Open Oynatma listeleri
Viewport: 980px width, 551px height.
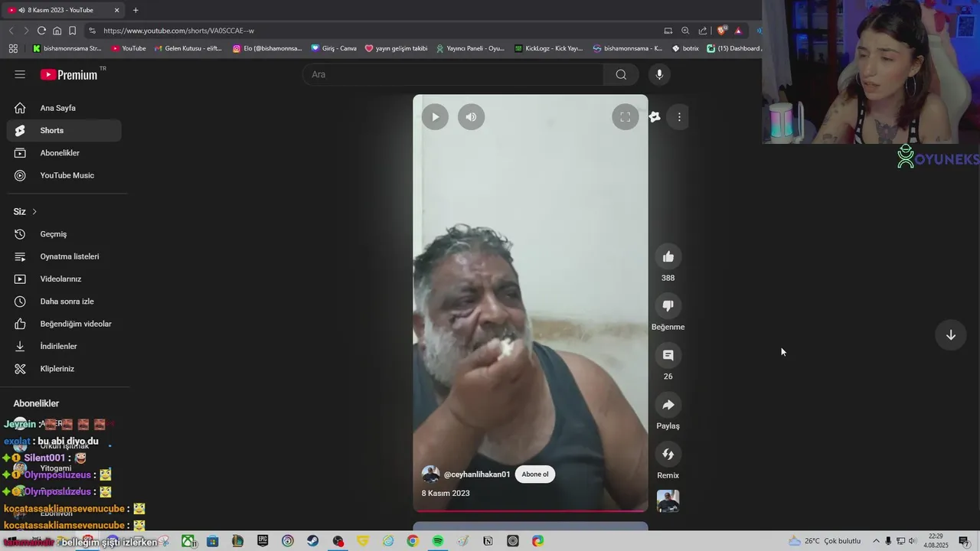64,256
